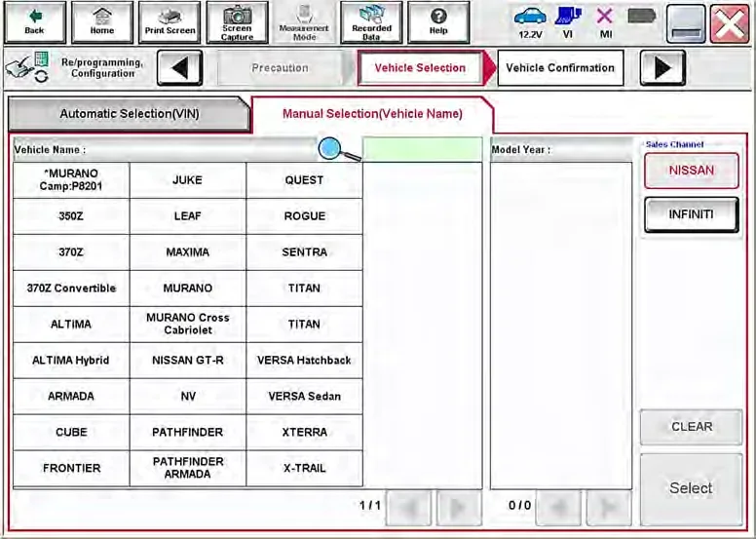The width and height of the screenshot is (756, 539).
Task: Pick the 370Z Convertible vehicle
Action: click(71, 289)
